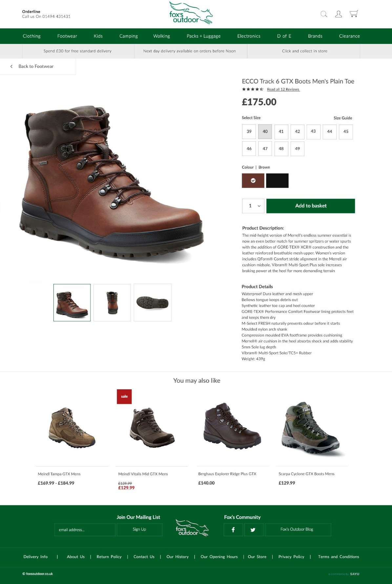Open Fox's Twitter page icon
Screen dimensions: 392x584
pyautogui.click(x=253, y=530)
